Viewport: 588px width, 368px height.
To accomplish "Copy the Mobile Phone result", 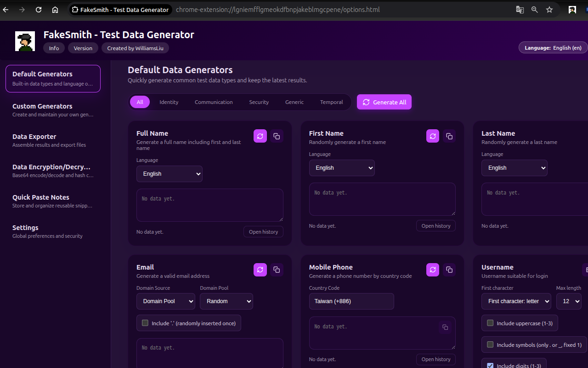I will point(449,270).
